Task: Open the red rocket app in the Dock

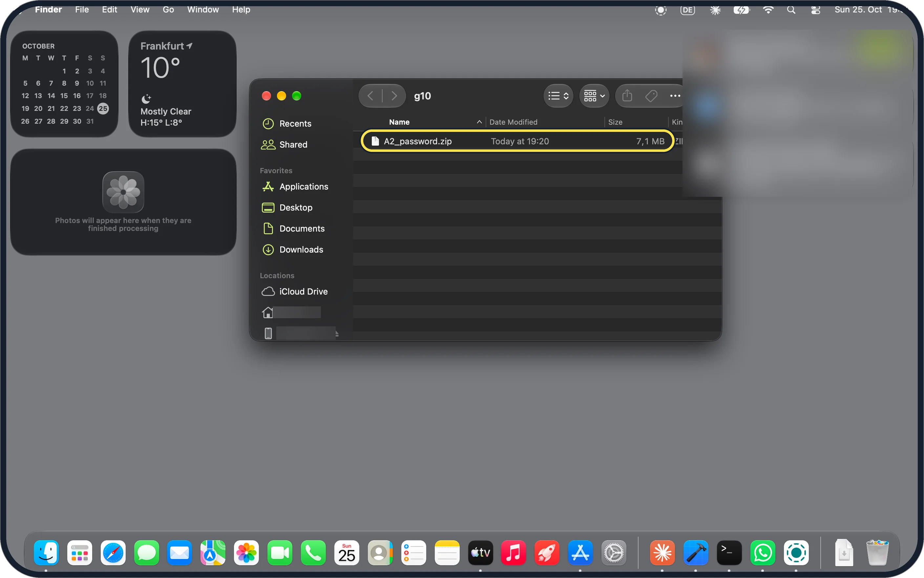Action: coord(547,552)
